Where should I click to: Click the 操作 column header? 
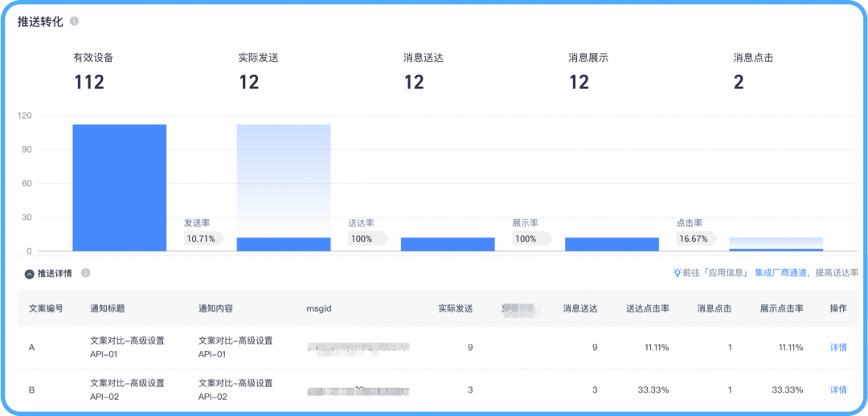click(x=838, y=308)
